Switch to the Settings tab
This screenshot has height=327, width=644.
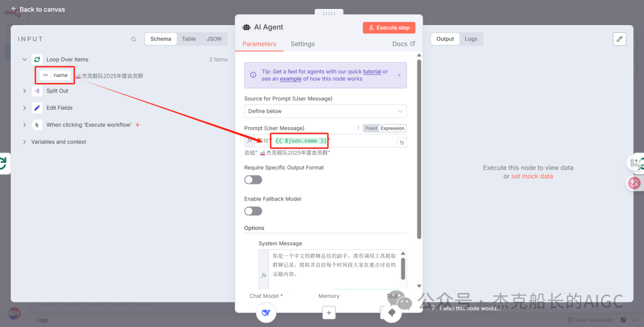tap(302, 44)
